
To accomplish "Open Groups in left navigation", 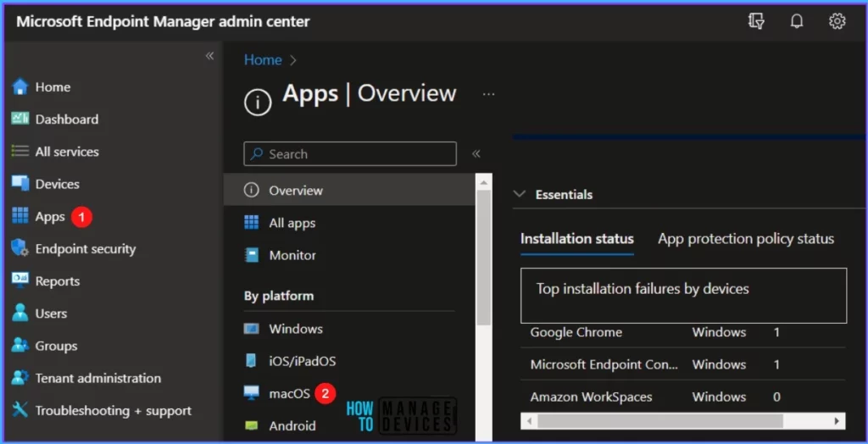I will click(56, 346).
